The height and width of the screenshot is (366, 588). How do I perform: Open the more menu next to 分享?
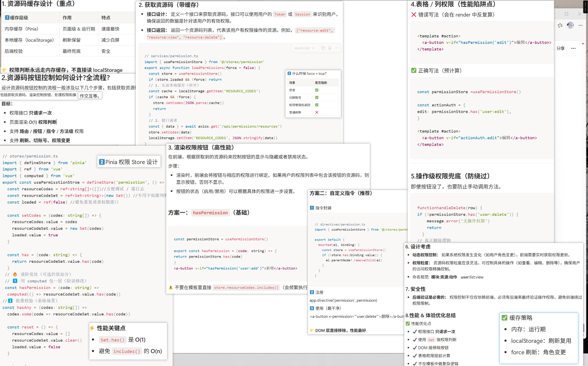tap(573, 48)
